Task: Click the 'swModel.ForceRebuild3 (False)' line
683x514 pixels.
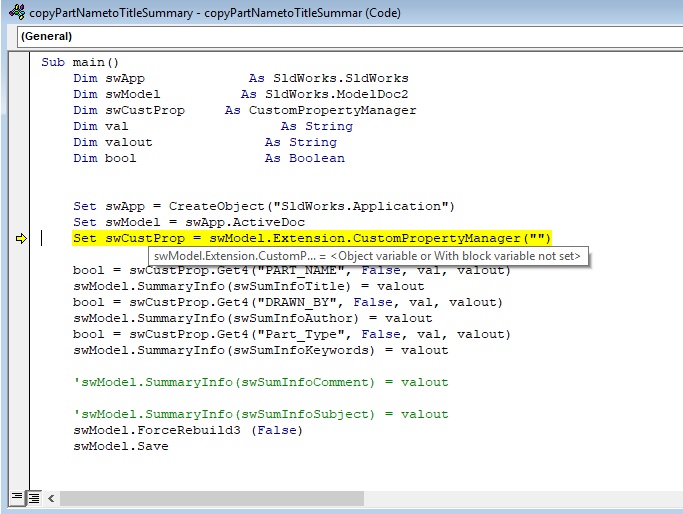Action: coord(188,430)
